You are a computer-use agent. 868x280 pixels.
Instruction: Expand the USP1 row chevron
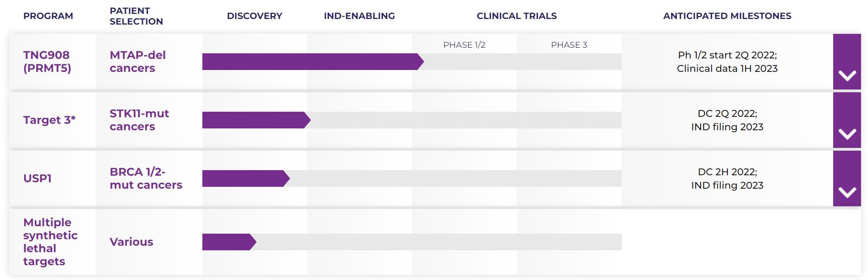click(847, 192)
